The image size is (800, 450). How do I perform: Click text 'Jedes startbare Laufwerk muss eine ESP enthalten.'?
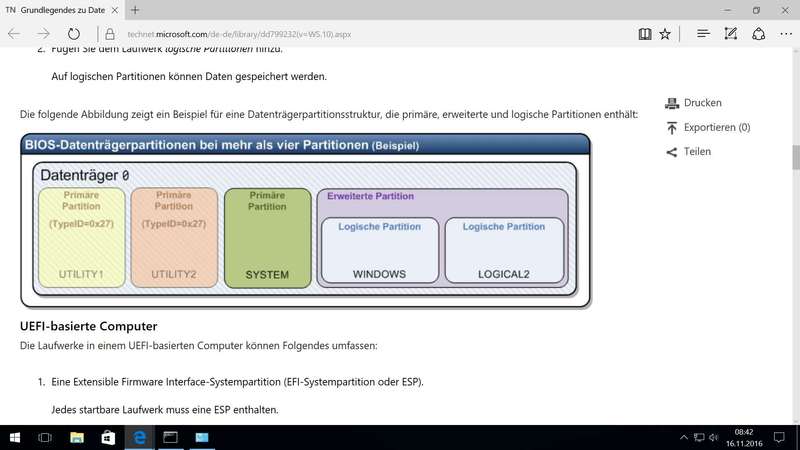point(165,410)
